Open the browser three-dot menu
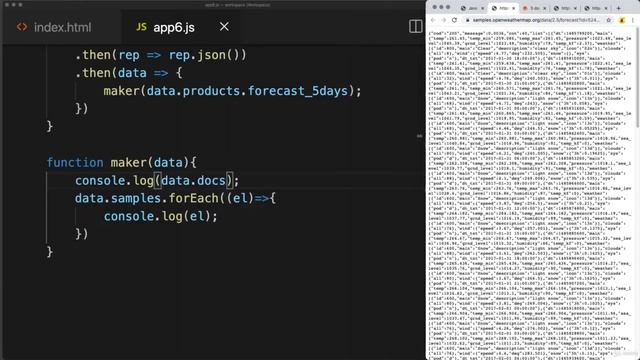Screen dimensions: 640x360 [x=633, y=20]
